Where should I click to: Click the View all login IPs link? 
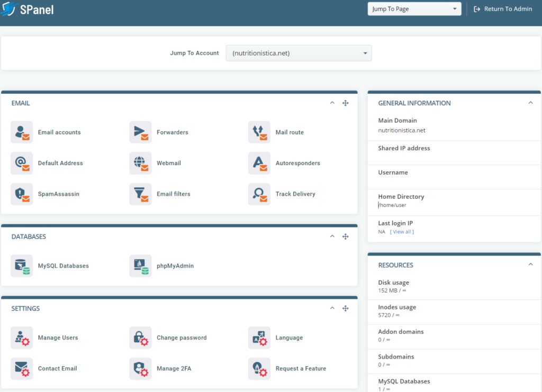point(402,232)
